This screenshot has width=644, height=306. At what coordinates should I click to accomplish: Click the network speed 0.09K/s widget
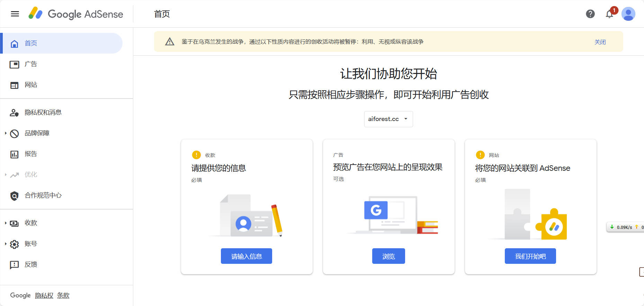(625, 227)
